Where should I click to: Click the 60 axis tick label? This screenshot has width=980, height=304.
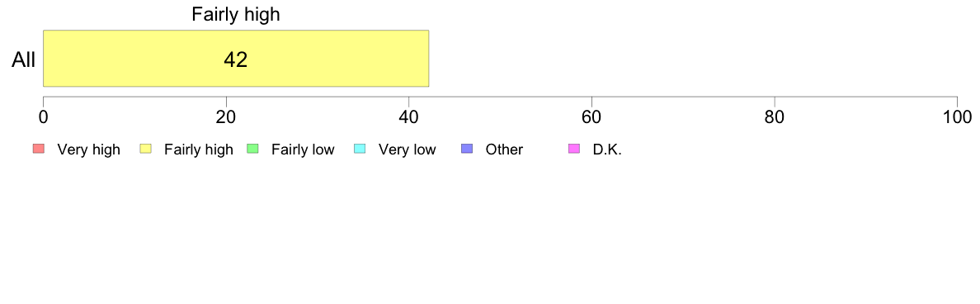[591, 116]
